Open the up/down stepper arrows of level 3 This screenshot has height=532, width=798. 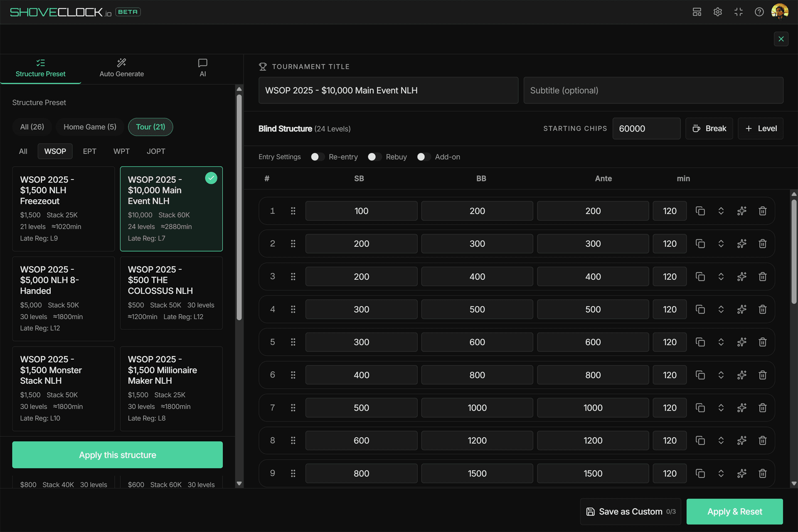coord(721,277)
